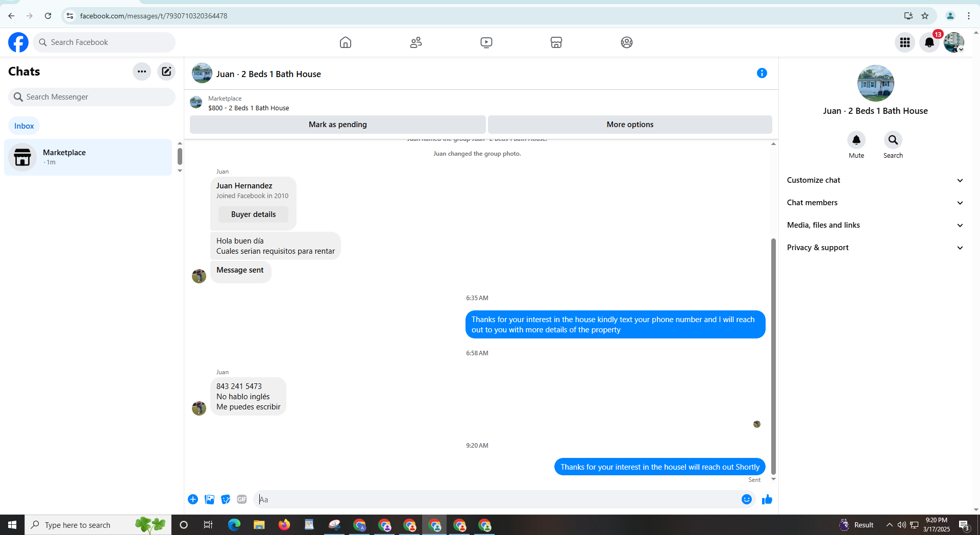Click the conversation information icon

(x=762, y=74)
